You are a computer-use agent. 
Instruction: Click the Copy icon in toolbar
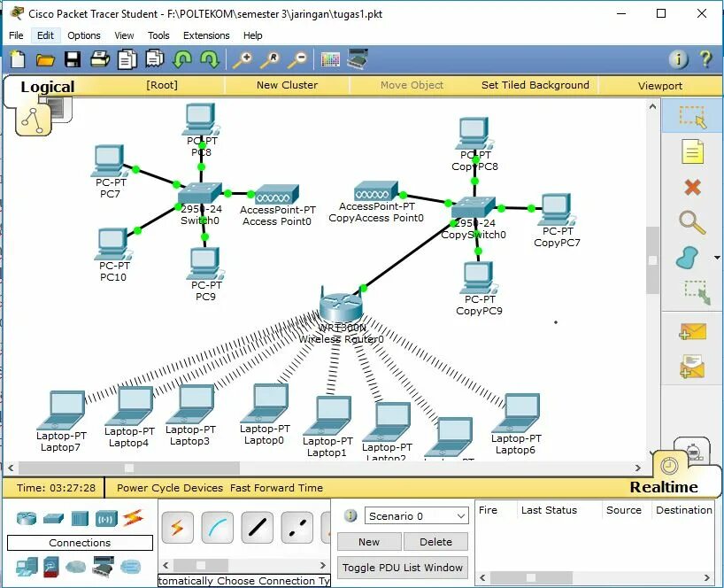[x=127, y=59]
